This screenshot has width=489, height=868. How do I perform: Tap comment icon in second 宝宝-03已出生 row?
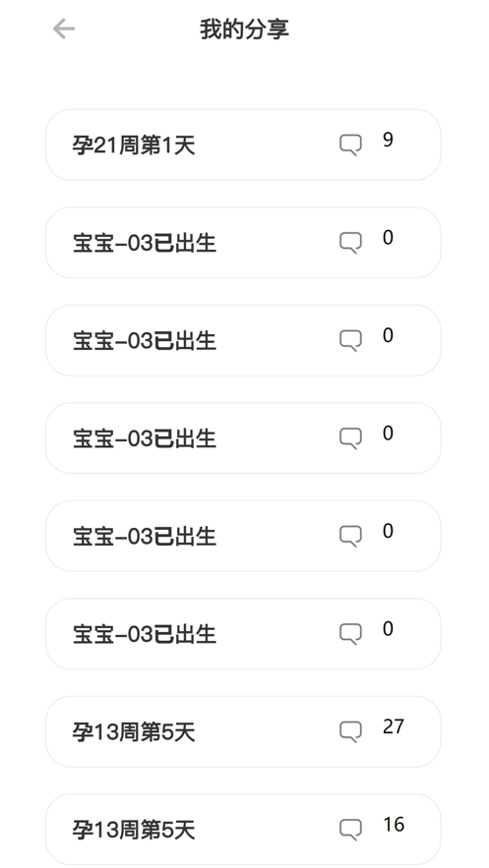pos(350,340)
